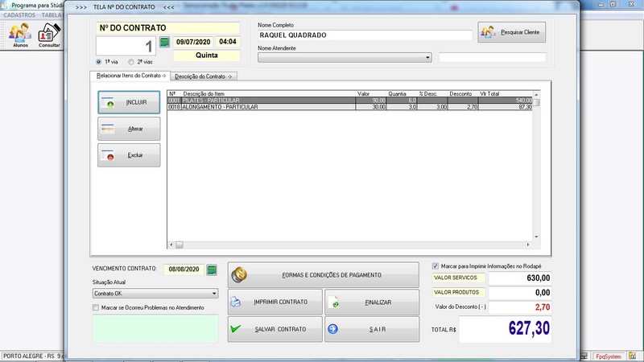This screenshot has width=644, height=362.
Task: Click the Nome Completo input field
Action: click(365, 35)
